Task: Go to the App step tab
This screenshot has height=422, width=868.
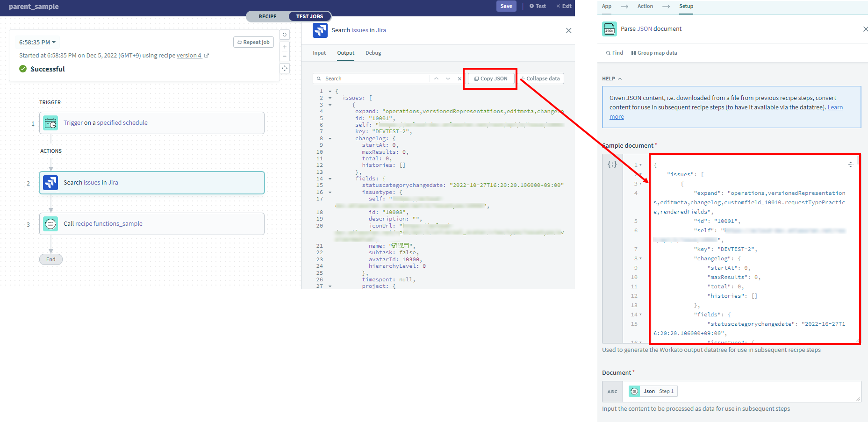Action: pyautogui.click(x=607, y=6)
